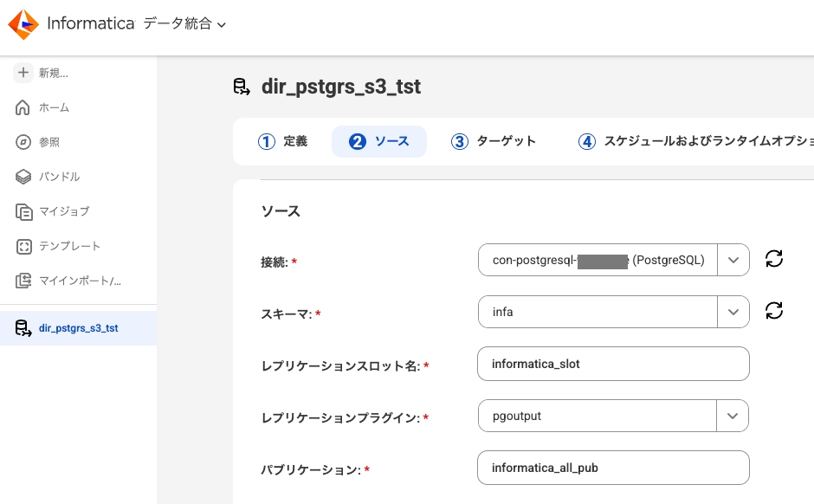Open the スケジュールおよびランタイムオプション step tab
The image size is (814, 504).
pyautogui.click(x=695, y=141)
